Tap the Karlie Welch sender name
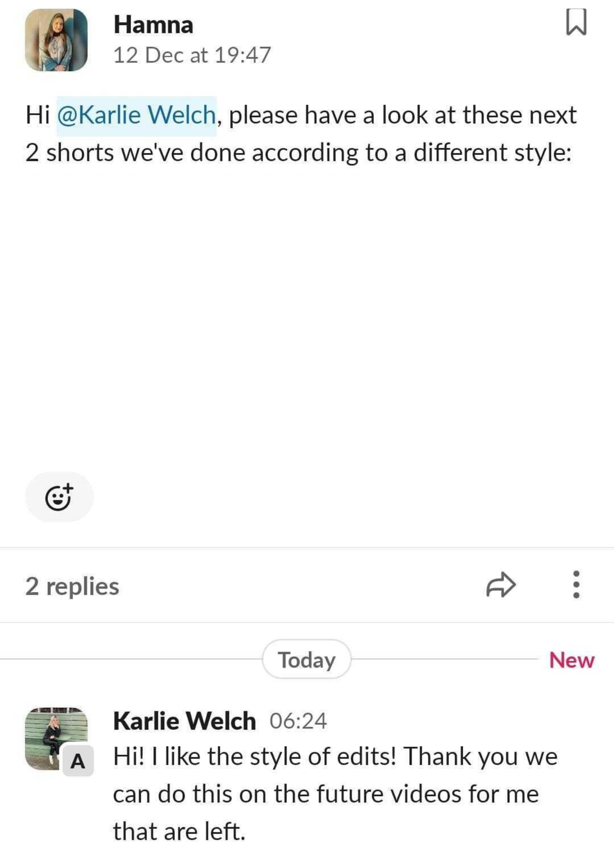The width and height of the screenshot is (614, 868). pos(185,721)
